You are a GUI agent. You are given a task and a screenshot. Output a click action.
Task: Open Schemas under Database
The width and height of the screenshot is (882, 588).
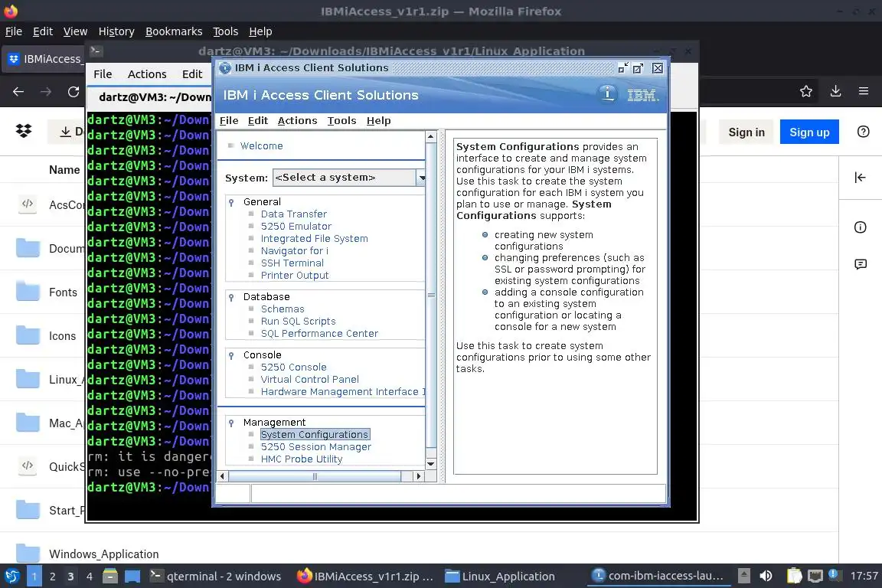[283, 309]
